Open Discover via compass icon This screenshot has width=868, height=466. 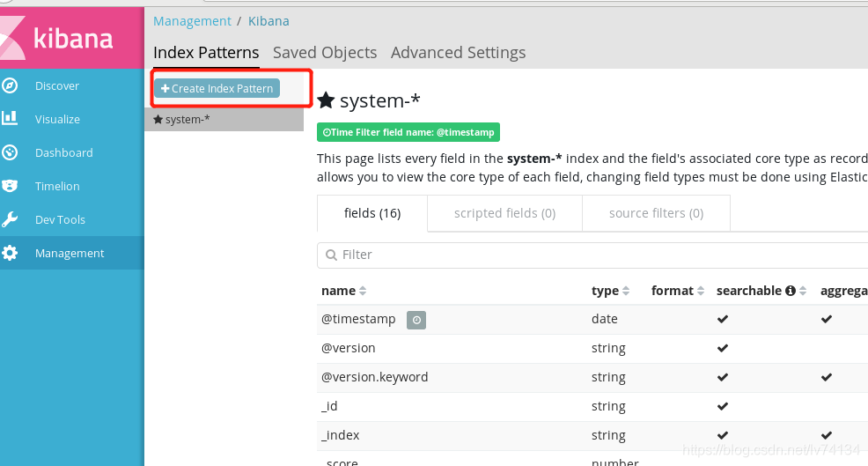(10, 85)
